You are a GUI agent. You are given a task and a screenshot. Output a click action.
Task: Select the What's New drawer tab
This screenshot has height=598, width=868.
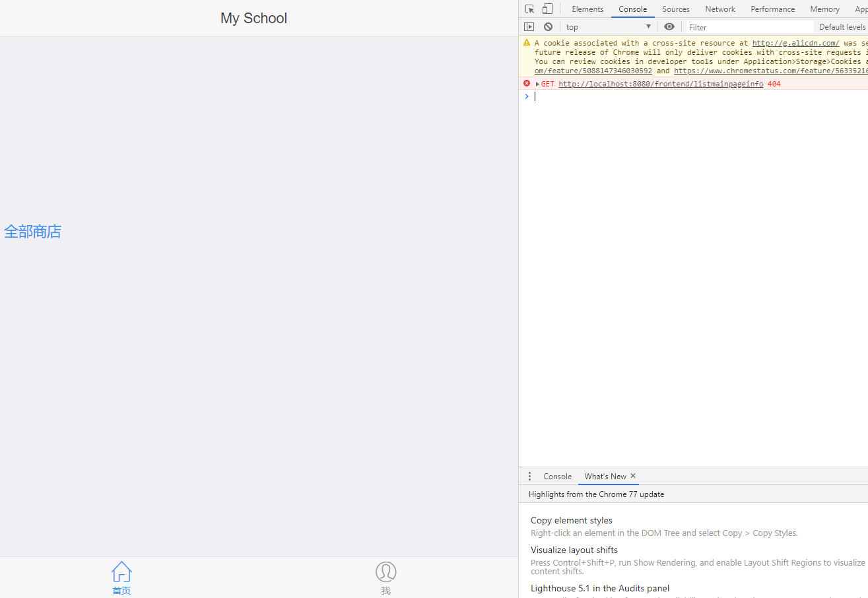click(605, 477)
